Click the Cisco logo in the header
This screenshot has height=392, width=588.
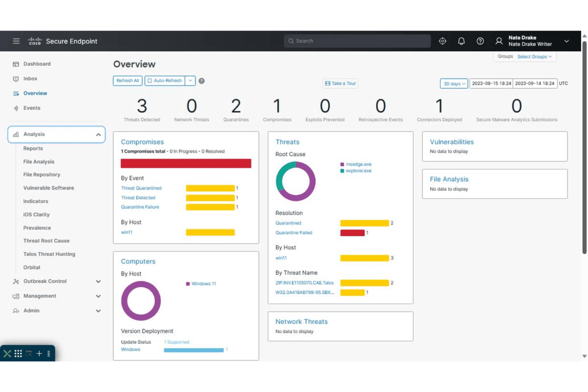[x=35, y=41]
